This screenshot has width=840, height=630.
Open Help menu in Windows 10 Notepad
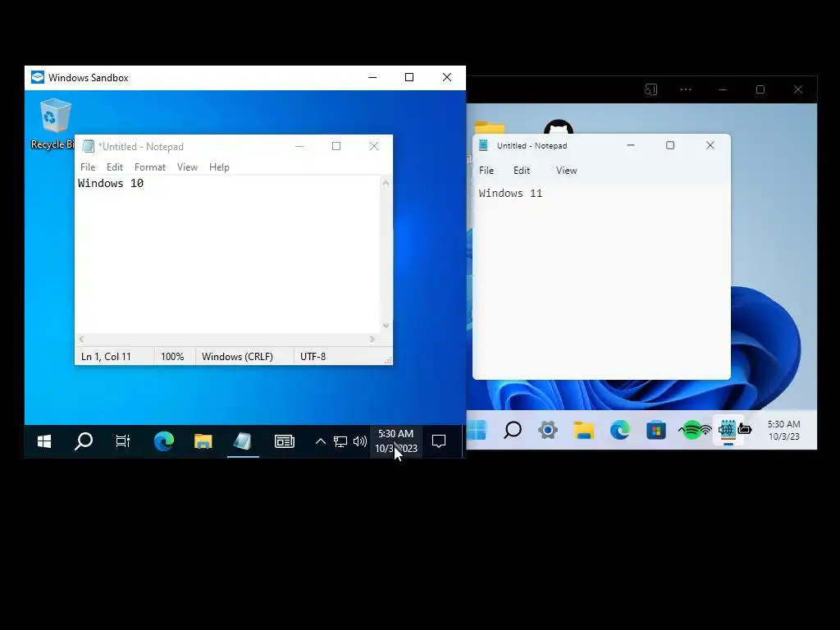click(219, 167)
